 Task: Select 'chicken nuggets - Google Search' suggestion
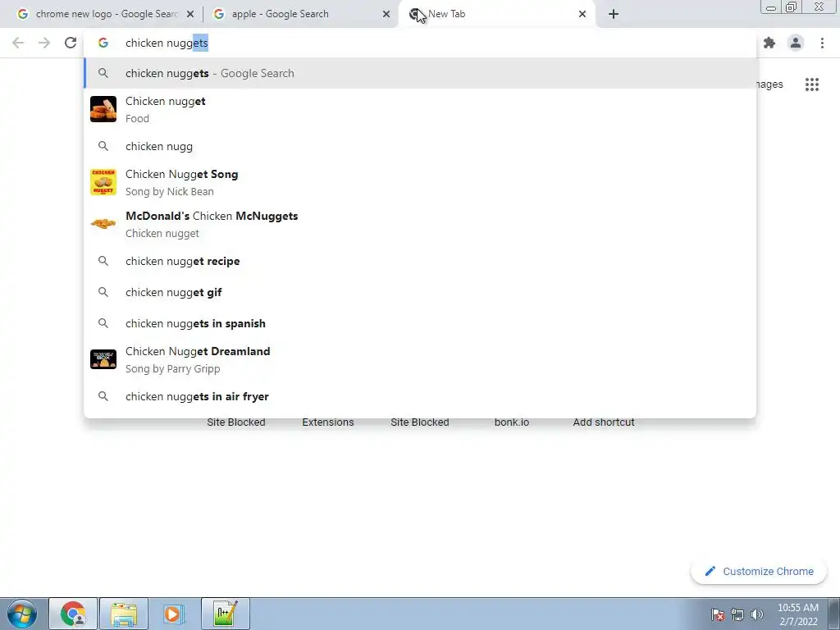pyautogui.click(x=420, y=73)
